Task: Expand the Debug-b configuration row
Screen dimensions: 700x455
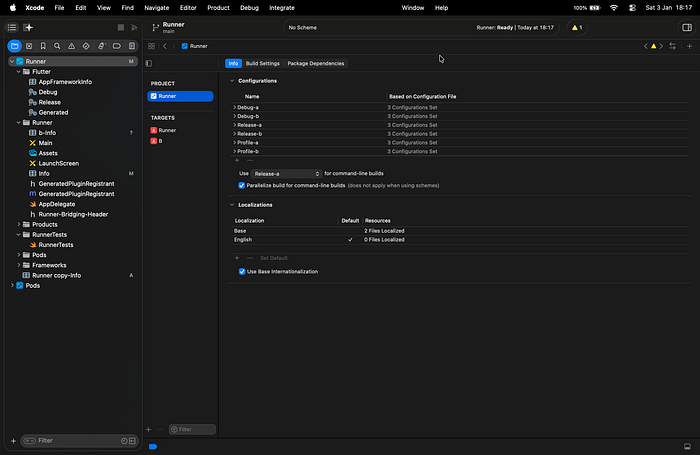Action: [234, 116]
